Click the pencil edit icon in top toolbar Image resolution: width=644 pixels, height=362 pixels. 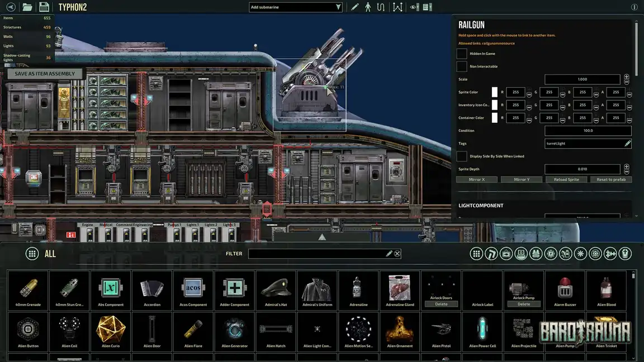pyautogui.click(x=354, y=7)
